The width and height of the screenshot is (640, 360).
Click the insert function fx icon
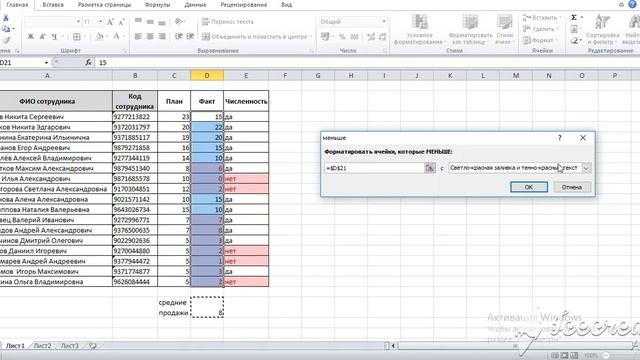(x=88, y=62)
